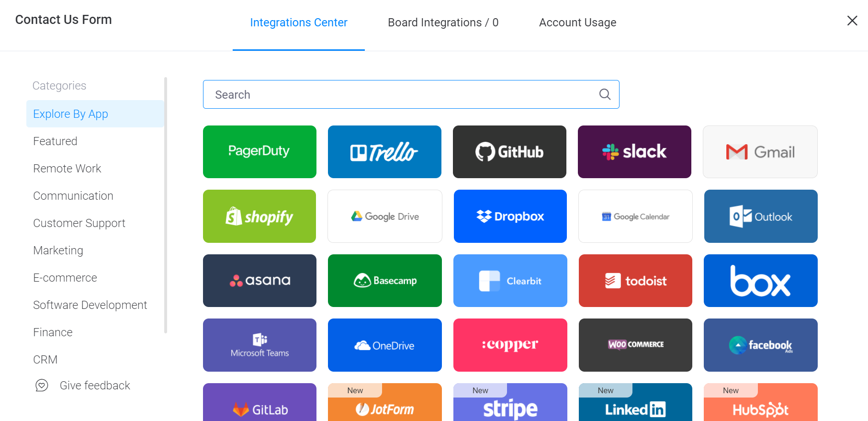This screenshot has width=868, height=421.
Task: Select the Todoist integration tile
Action: point(635,281)
